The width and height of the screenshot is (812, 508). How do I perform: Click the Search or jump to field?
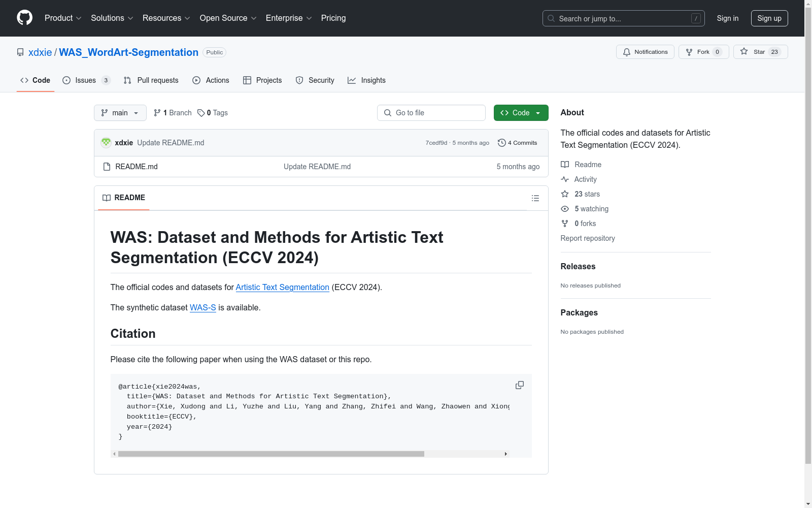pos(624,18)
